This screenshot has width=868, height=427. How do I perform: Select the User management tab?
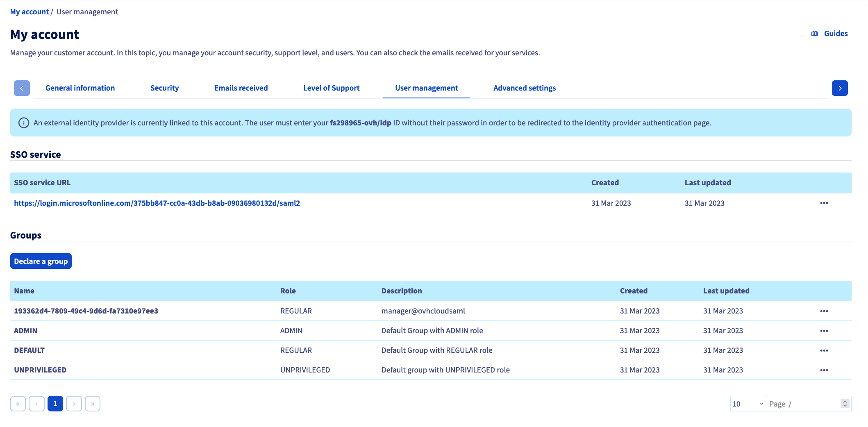point(427,88)
